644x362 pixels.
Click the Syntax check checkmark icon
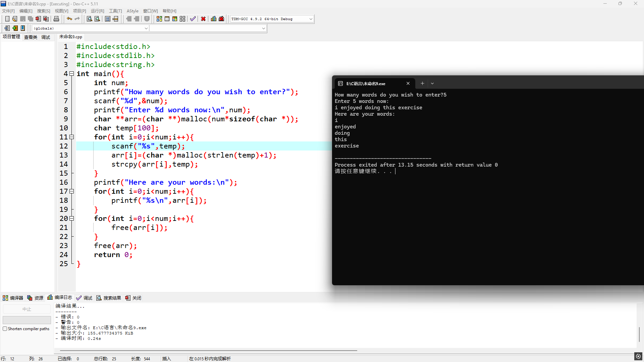pos(193,19)
